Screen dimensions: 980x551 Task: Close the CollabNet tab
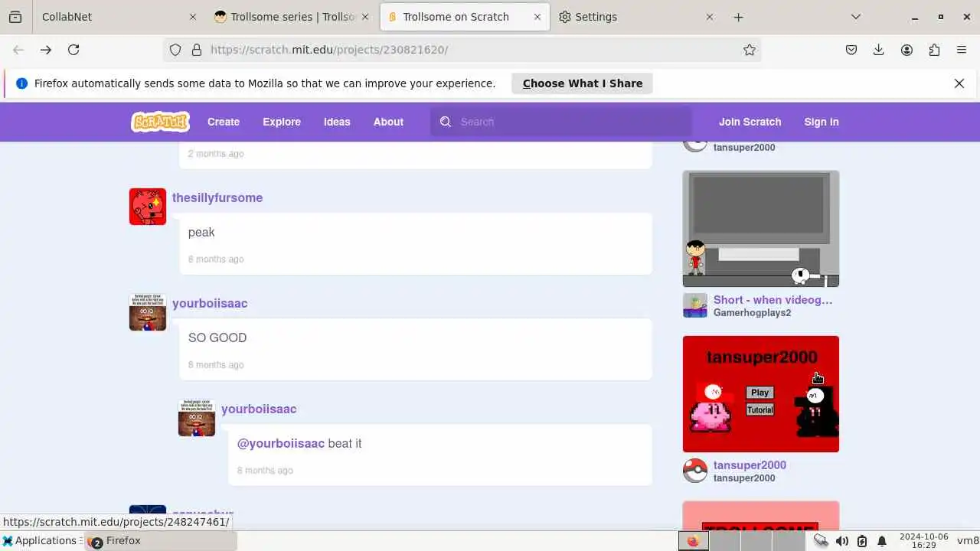[x=193, y=17]
